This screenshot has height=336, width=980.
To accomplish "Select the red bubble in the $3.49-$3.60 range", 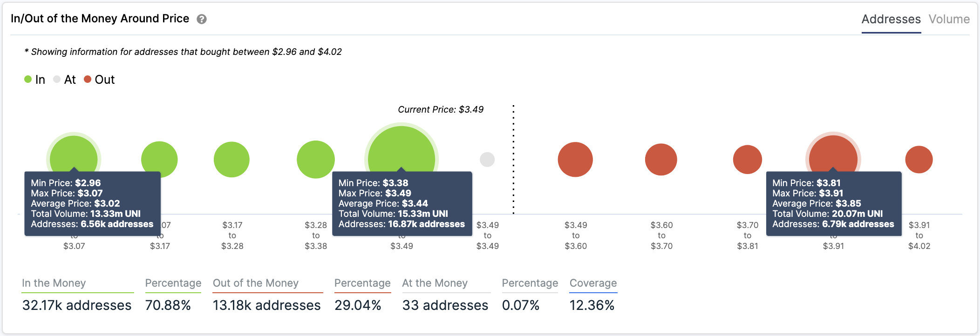I will coord(575,159).
